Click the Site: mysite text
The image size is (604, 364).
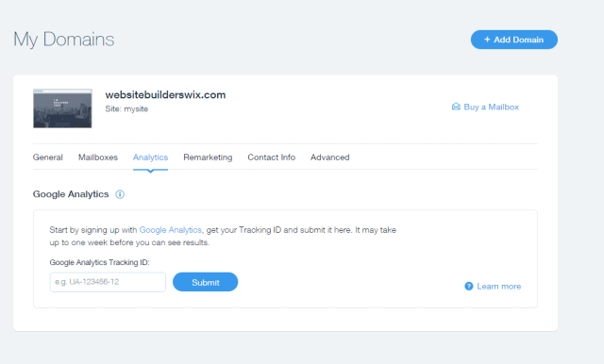coord(126,108)
